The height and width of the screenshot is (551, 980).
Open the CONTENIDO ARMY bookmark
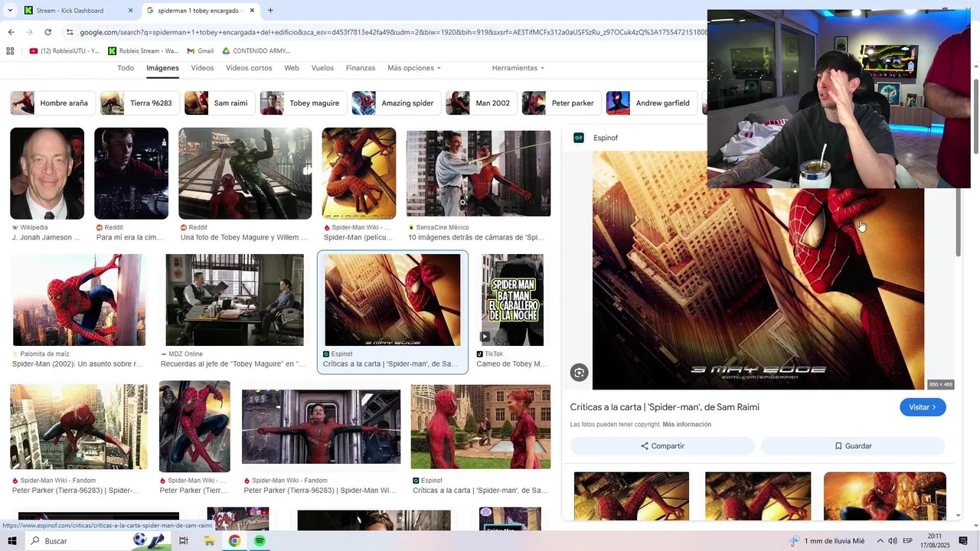(256, 51)
